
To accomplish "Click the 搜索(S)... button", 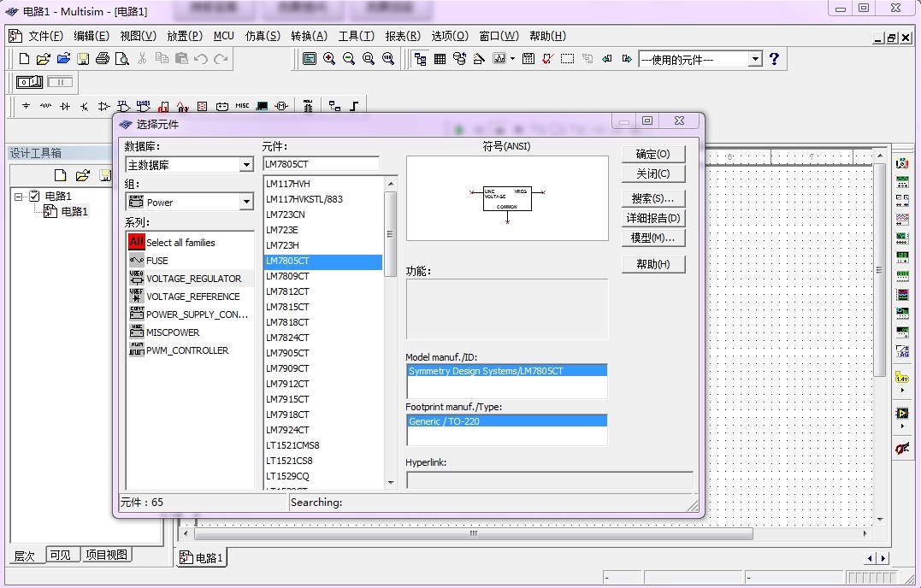I will click(x=653, y=199).
